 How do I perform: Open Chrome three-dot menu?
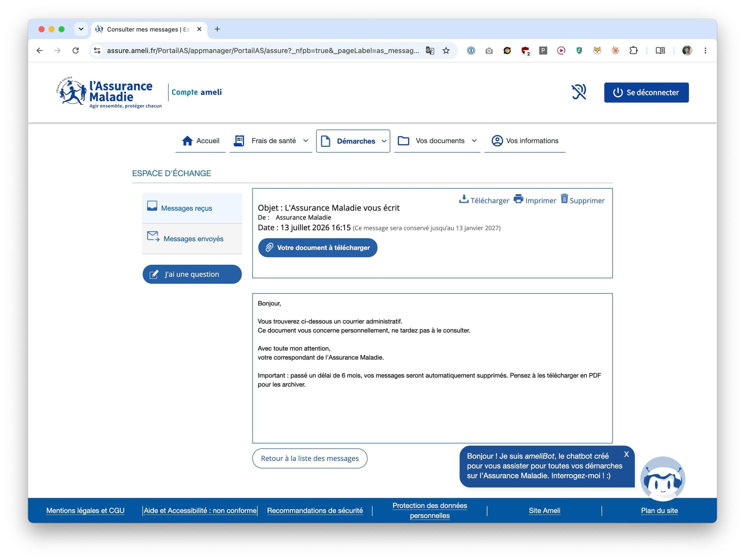(x=705, y=51)
